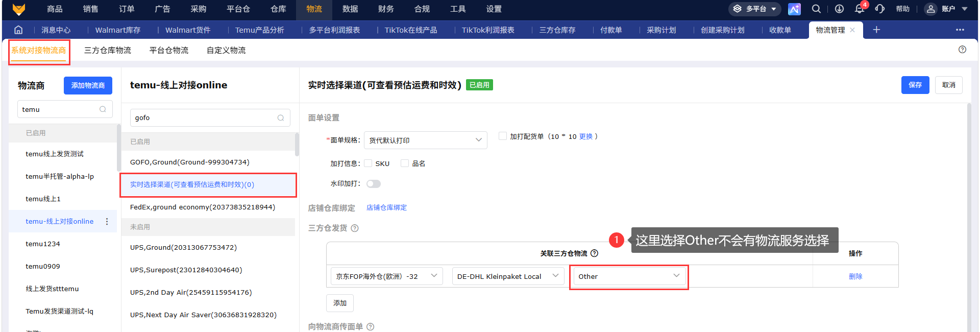Click the 取消 button
Screen dimensions: 980x332
pos(949,85)
